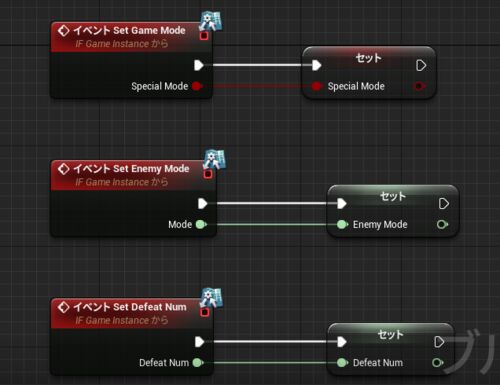Click Enemy Mode input pin on set node
Viewport: 500px width, 385px height.
(342, 224)
